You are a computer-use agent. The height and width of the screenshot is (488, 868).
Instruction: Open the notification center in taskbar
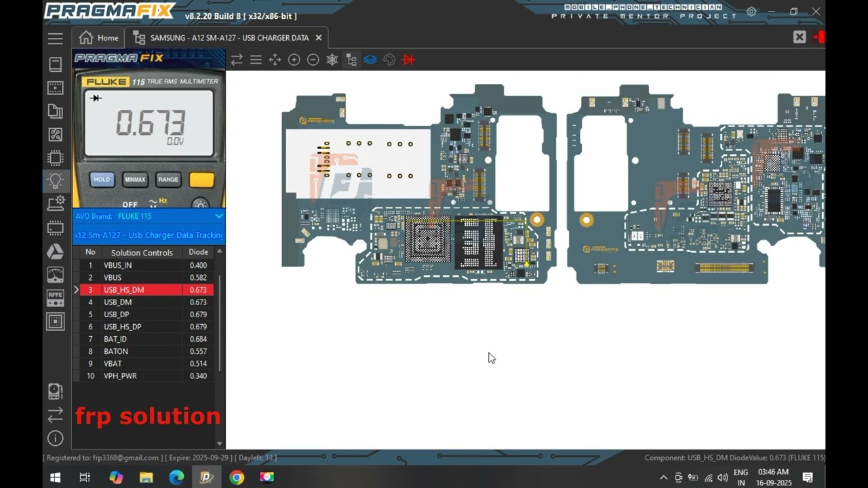tap(808, 477)
